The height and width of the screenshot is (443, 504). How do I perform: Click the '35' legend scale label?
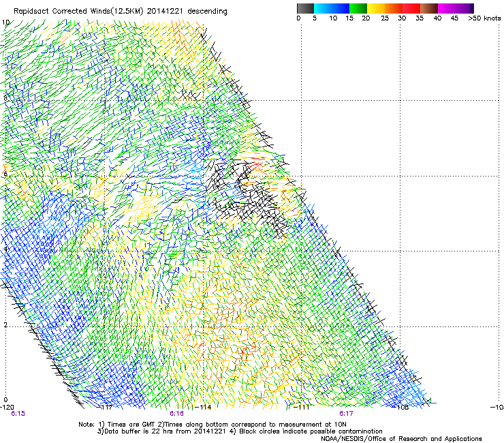pyautogui.click(x=420, y=18)
